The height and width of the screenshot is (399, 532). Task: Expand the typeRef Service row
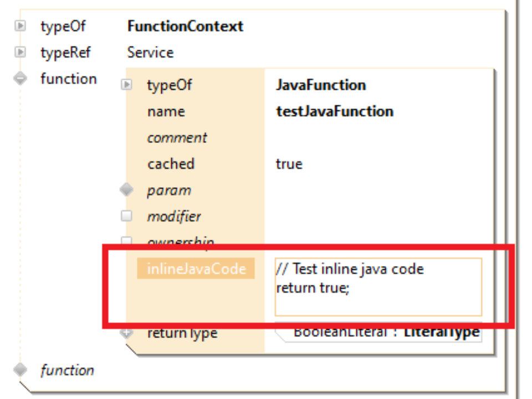click(x=21, y=52)
